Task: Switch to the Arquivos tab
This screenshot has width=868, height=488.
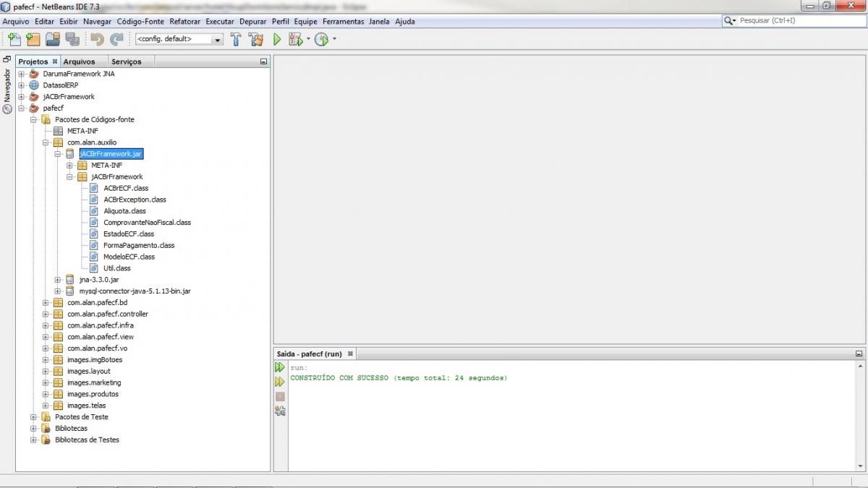Action: point(79,62)
